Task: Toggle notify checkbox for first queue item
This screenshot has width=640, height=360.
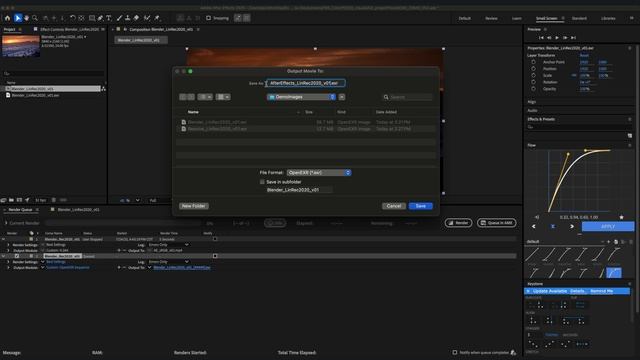Action: click(215, 239)
